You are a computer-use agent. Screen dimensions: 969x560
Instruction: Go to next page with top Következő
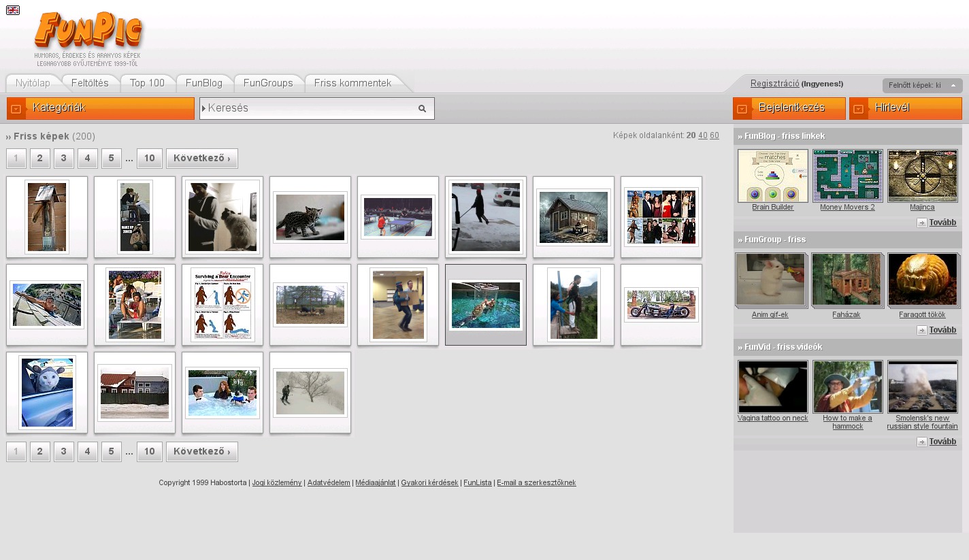pyautogui.click(x=201, y=159)
